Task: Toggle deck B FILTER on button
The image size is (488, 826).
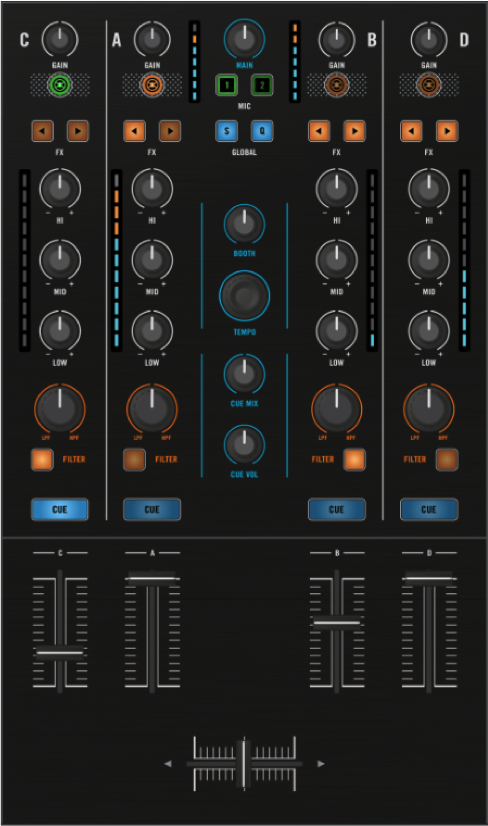Action: click(x=354, y=459)
